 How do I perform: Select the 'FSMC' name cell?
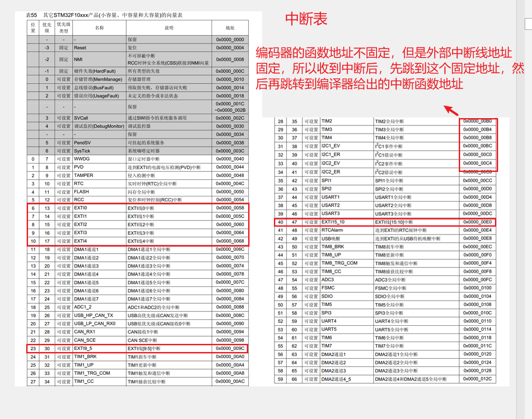(347, 288)
